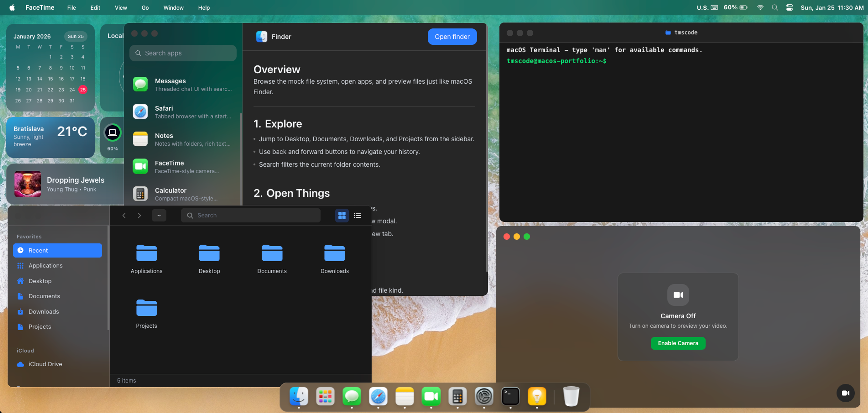Screen dimensions: 868x413
Task: Open the Desktop folder in Finder grid
Action: click(x=209, y=259)
